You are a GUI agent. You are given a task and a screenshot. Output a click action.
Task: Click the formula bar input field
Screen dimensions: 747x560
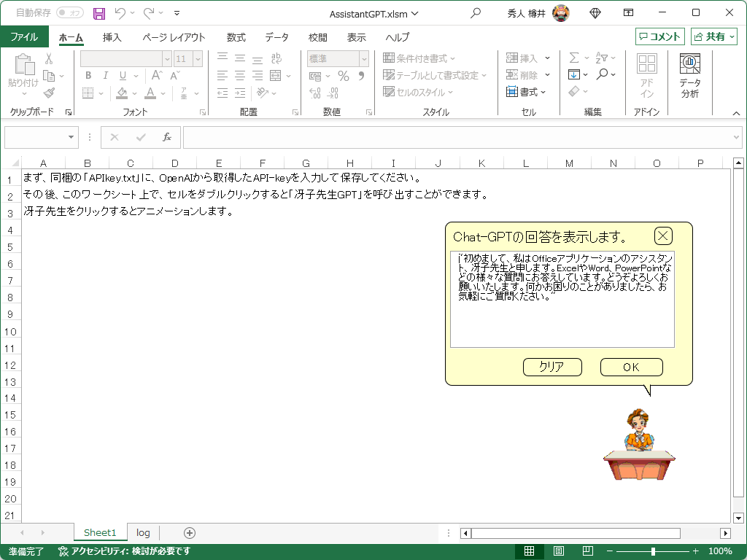457,138
